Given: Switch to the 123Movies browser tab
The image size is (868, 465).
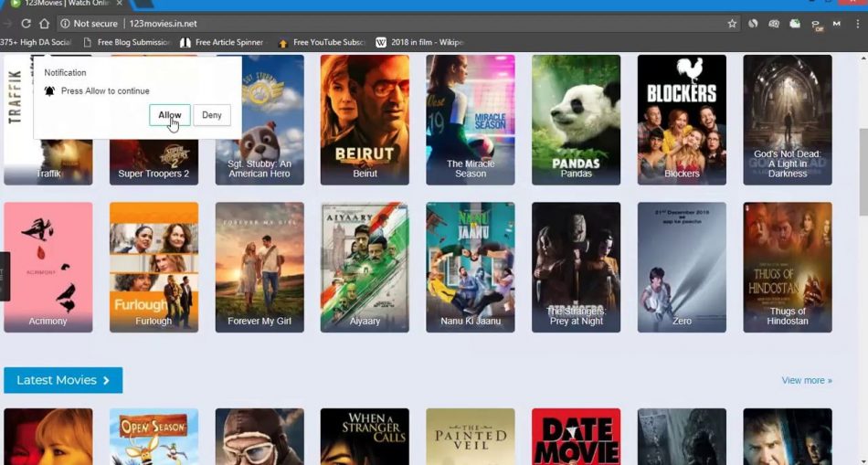Looking at the screenshot, I should pos(55,4).
